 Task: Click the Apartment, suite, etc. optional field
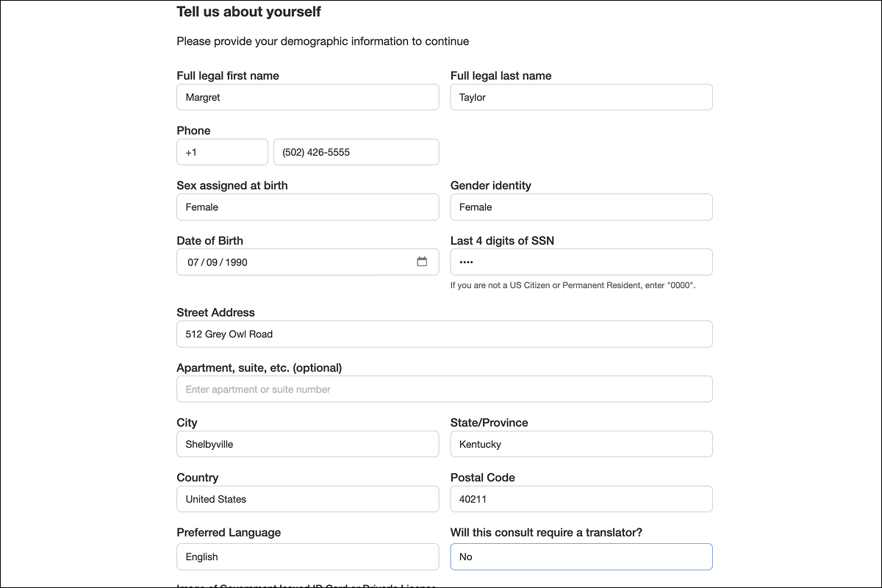[444, 389]
